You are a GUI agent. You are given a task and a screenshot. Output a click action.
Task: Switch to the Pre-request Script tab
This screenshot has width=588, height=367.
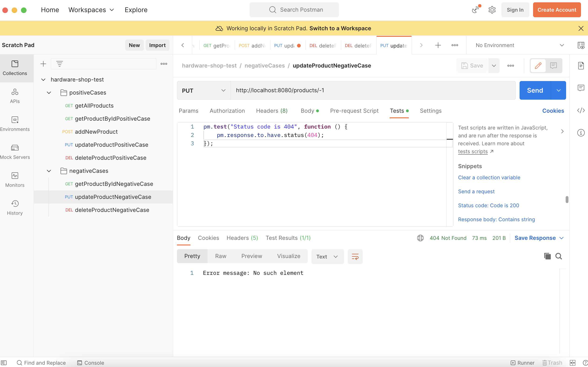[x=354, y=111]
